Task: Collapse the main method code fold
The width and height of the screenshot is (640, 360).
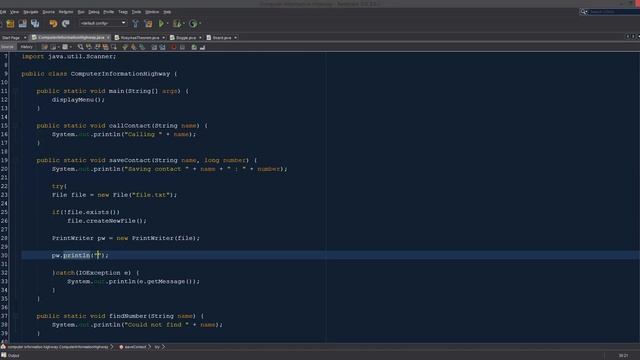Action: [16, 91]
